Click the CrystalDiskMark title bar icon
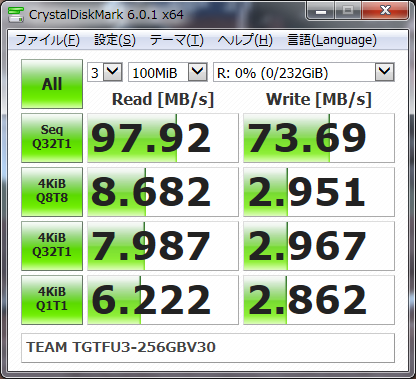The height and width of the screenshot is (379, 416). pyautogui.click(x=16, y=14)
